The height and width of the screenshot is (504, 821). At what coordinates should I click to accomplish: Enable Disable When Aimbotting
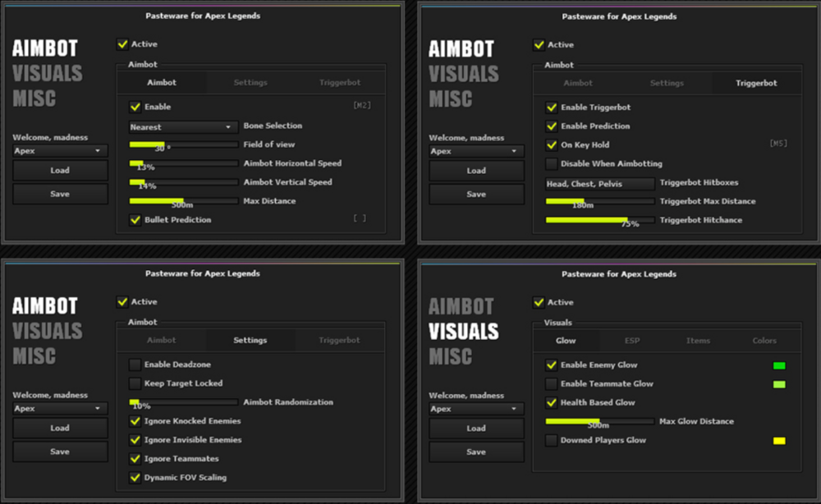[552, 164]
